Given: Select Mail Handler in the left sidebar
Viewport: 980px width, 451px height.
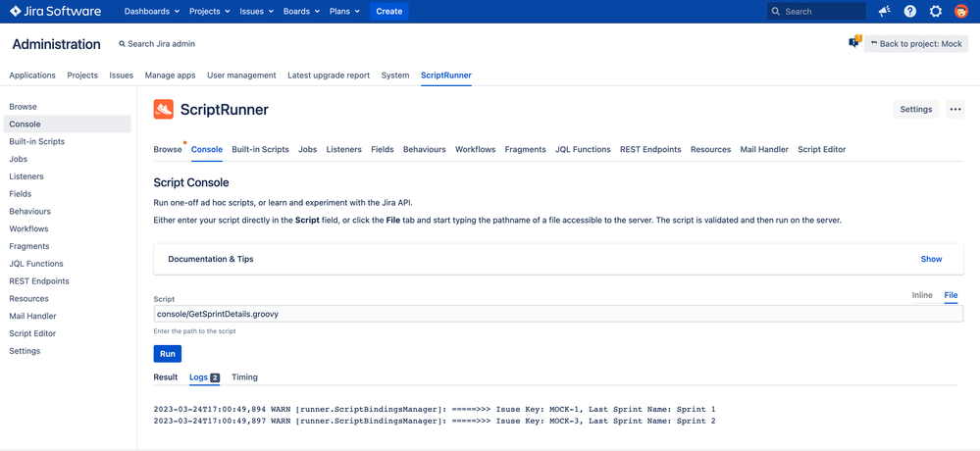Looking at the screenshot, I should pos(32,316).
